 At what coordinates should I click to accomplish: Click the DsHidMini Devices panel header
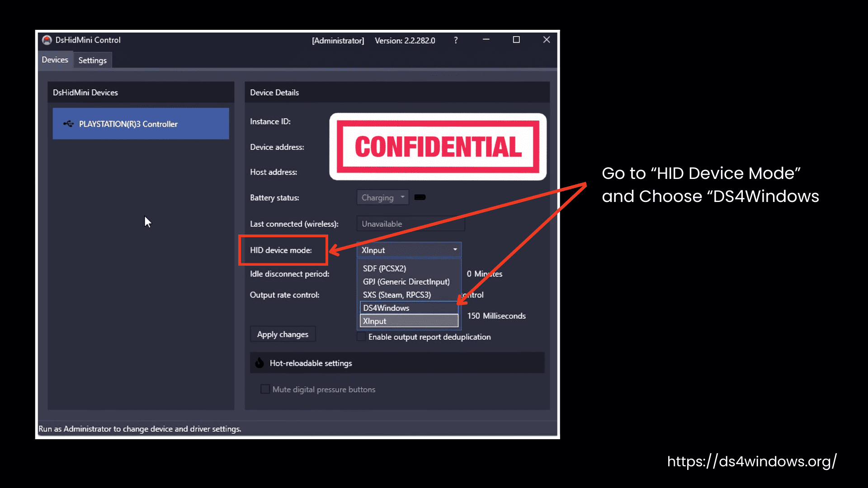[141, 92]
